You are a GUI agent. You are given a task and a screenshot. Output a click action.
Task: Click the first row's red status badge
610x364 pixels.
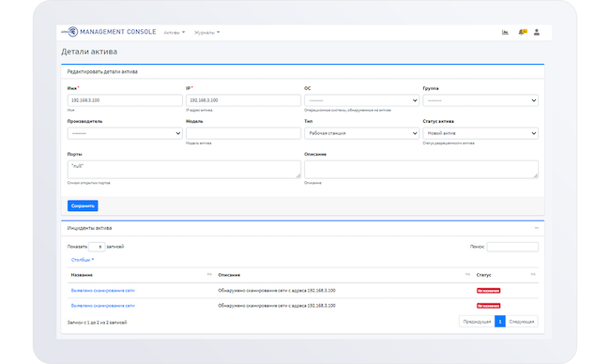point(488,291)
